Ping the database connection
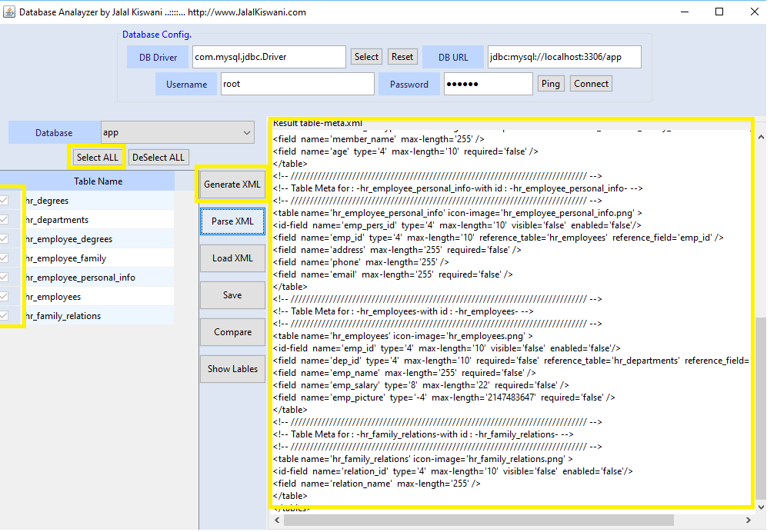This screenshot has height=532, width=777. (x=550, y=84)
